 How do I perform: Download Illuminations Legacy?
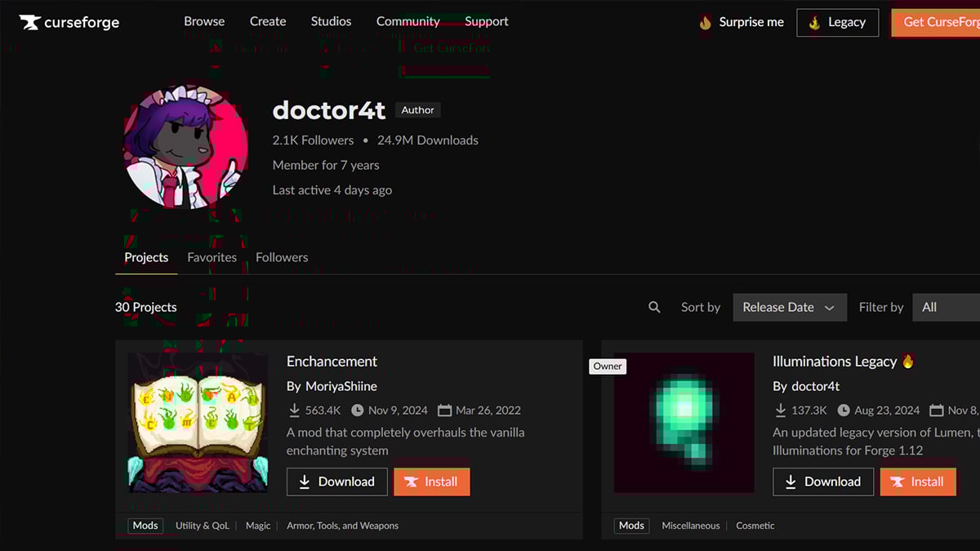coord(823,482)
